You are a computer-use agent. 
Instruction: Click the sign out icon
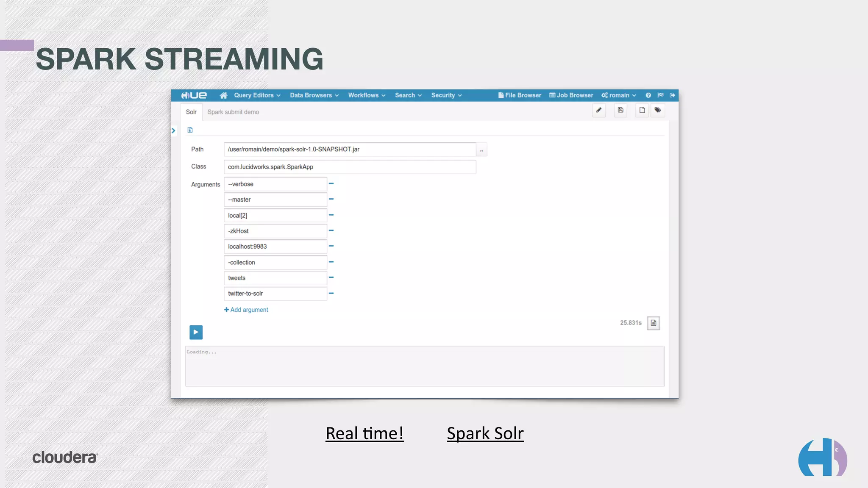672,95
